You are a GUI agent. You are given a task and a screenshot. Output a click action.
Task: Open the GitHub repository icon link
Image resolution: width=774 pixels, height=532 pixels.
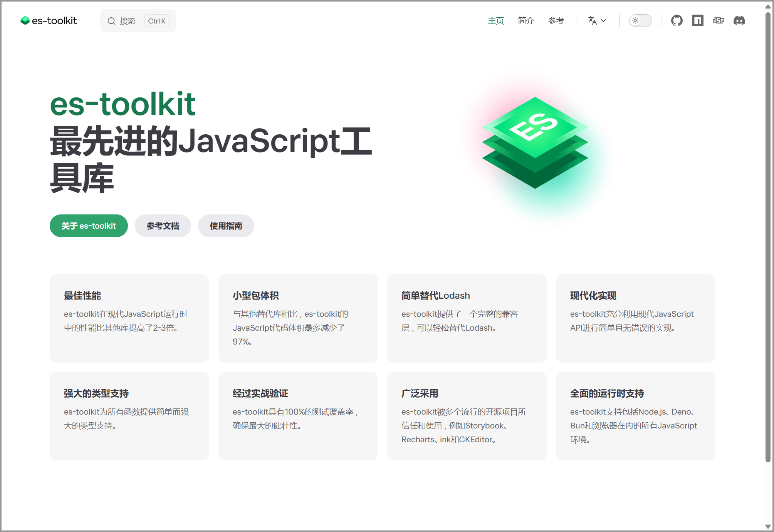677,20
